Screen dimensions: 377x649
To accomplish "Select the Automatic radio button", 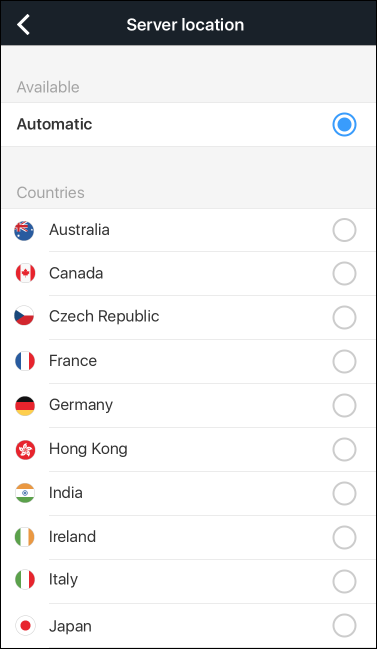I will (x=344, y=124).
